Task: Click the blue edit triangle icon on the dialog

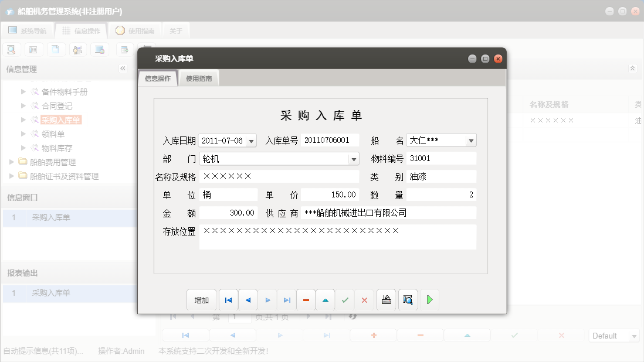Action: 325,299
